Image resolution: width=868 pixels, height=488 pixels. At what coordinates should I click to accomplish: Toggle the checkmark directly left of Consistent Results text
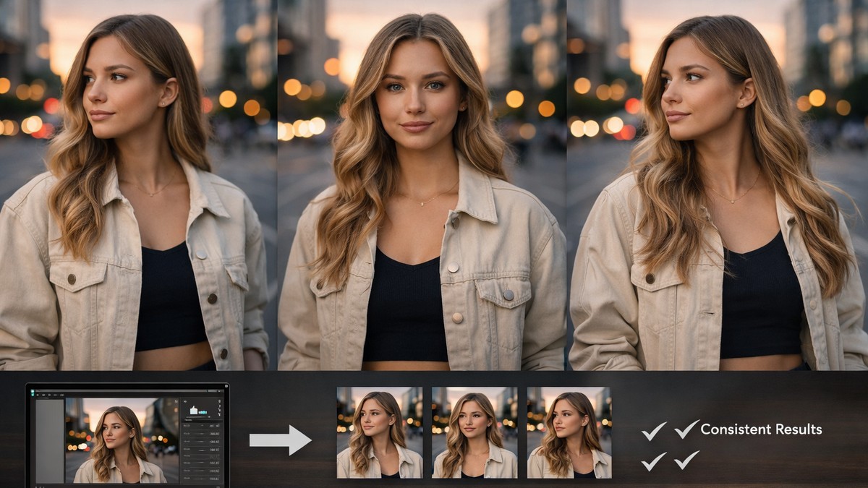[x=686, y=430]
